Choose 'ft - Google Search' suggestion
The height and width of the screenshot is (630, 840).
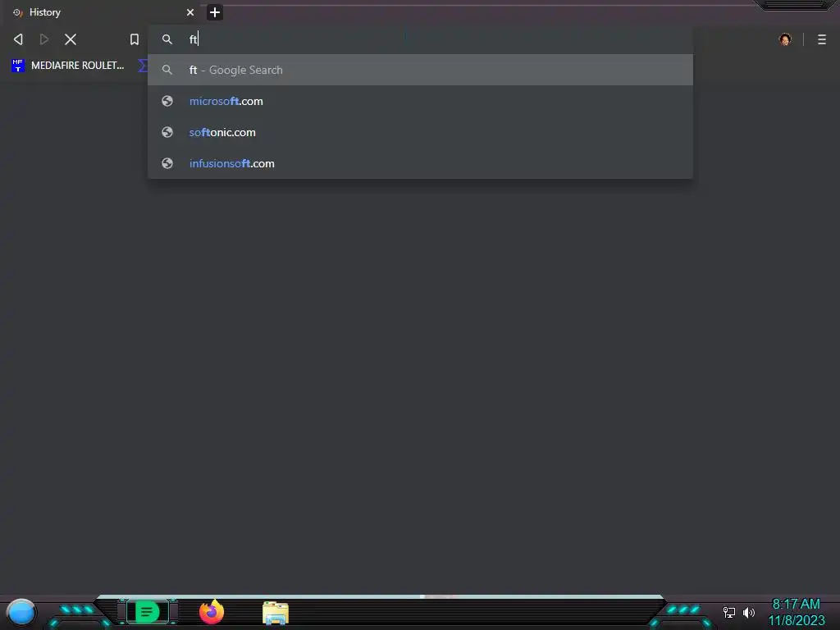[421, 70]
